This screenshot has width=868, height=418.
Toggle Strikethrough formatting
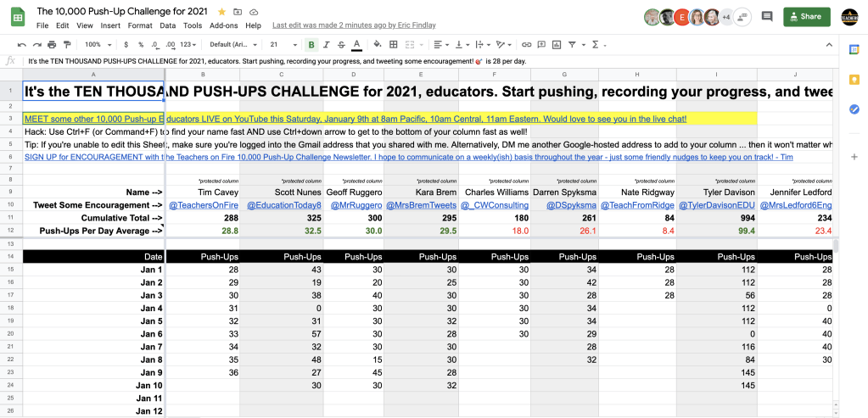point(340,44)
